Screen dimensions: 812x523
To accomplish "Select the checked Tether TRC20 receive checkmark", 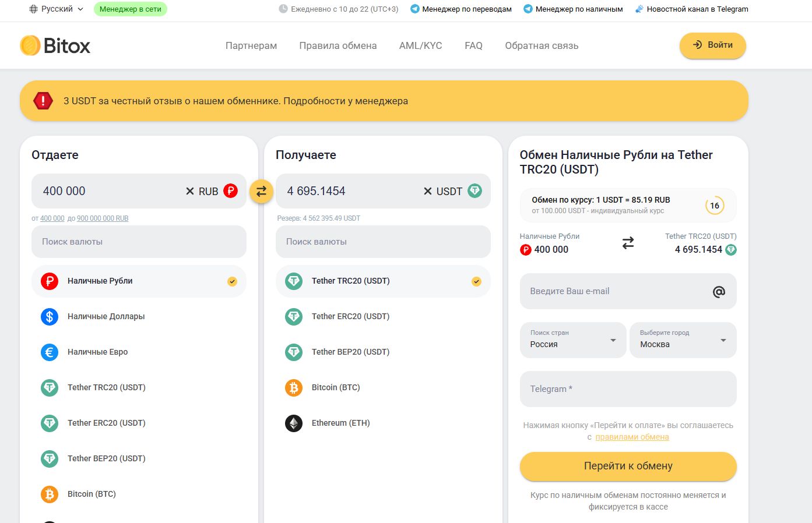I will coord(476,281).
